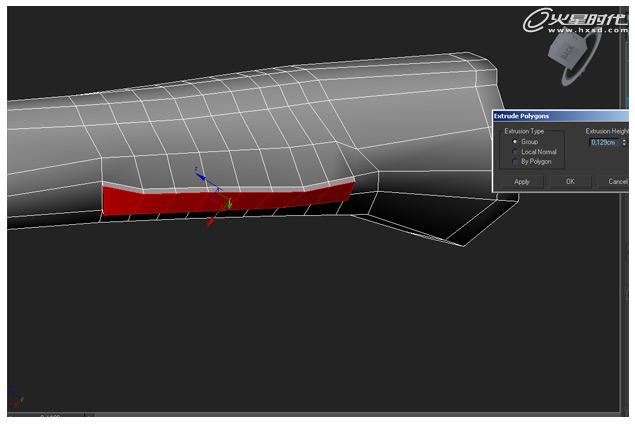Cancel the Extrude Polygons dialog
The height and width of the screenshot is (424, 635).
616,182
